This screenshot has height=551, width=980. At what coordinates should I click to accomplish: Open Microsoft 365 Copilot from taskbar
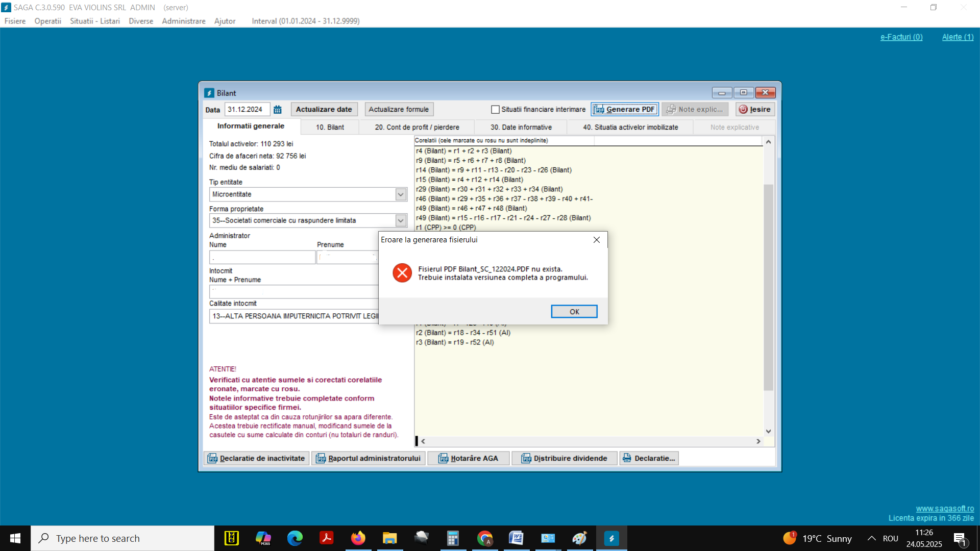point(263,538)
